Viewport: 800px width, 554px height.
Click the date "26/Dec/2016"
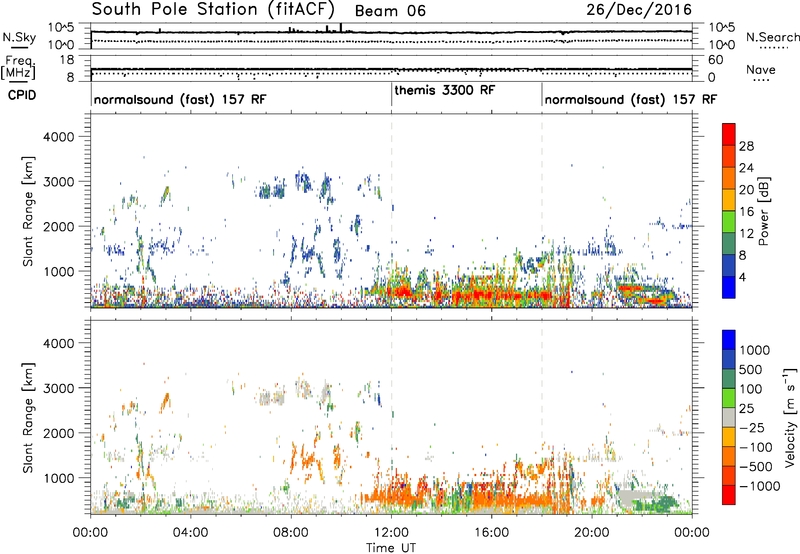(x=639, y=9)
